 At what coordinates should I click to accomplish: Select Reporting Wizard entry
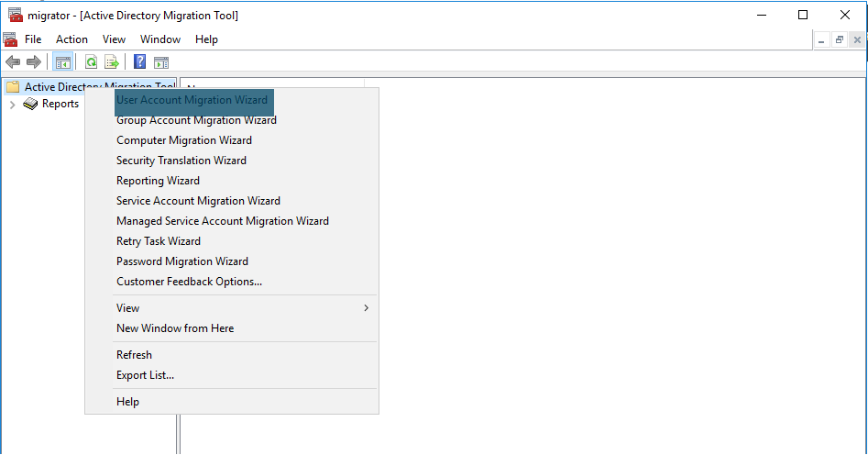click(x=158, y=181)
